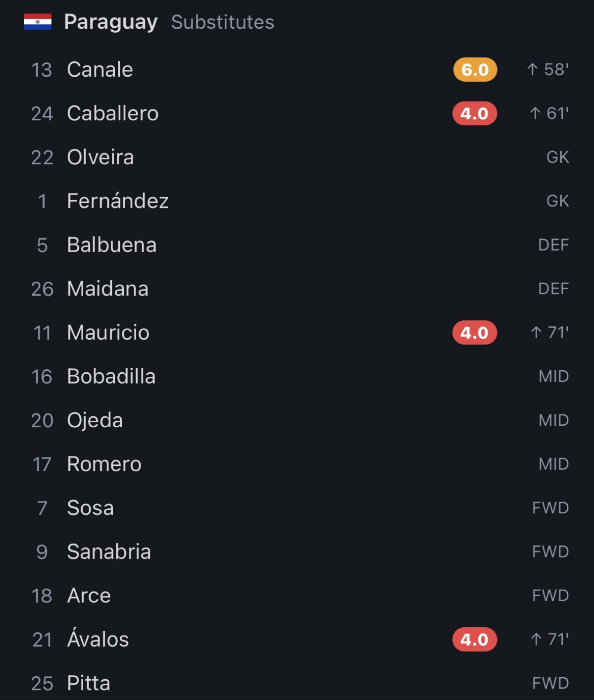Screen dimensions: 594x700
Task: Open player Olveira's row
Action: [x=297, y=157]
